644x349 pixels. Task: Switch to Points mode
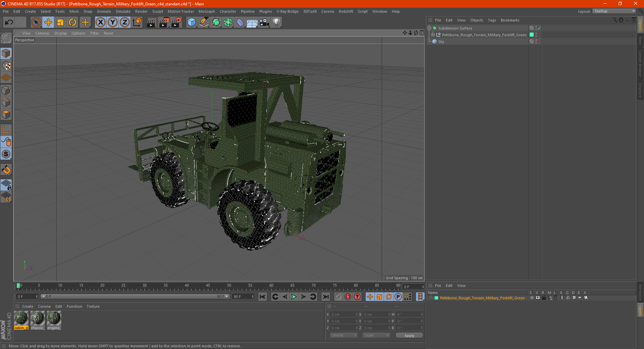click(x=6, y=90)
